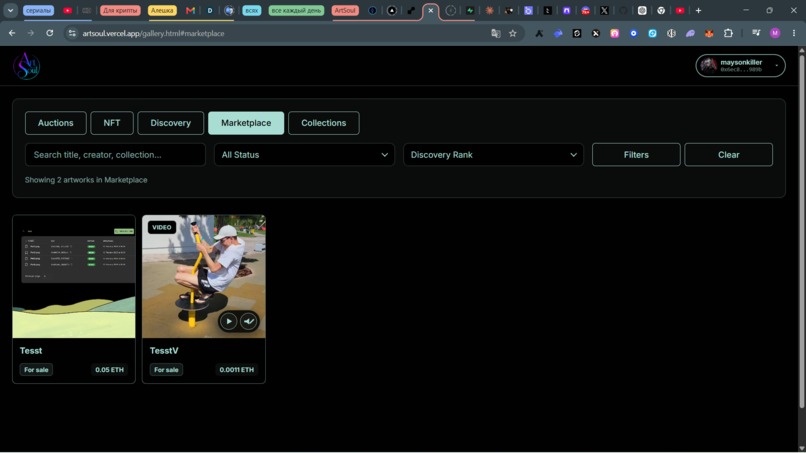Open the сериалы tab group
Image resolution: width=806 pixels, height=453 pixels.
(39, 10)
